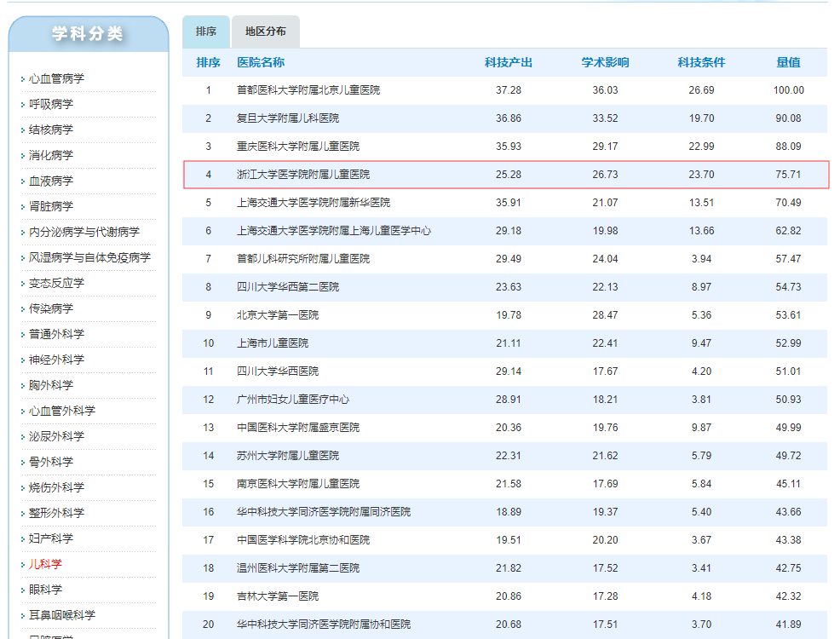
Task: Choose 神经外科学 from subject list
Action: point(56,360)
